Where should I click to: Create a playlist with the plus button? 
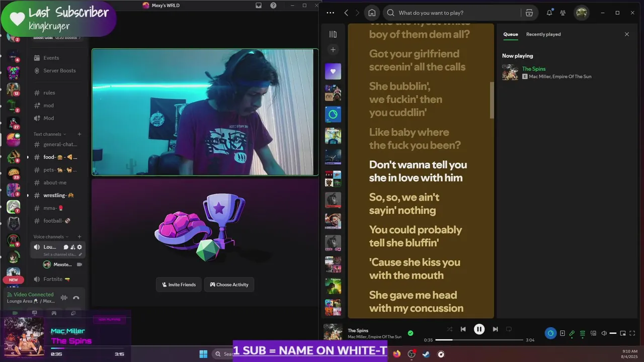point(333,49)
